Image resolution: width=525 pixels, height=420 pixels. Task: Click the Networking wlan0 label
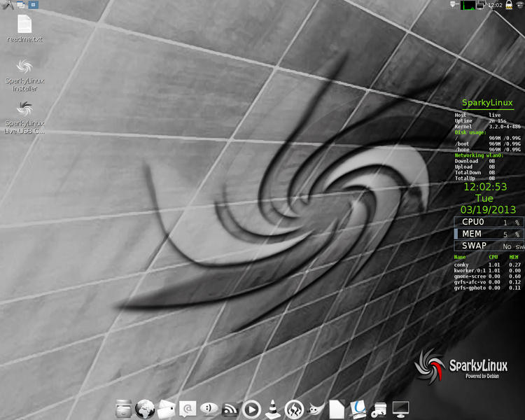(x=479, y=155)
